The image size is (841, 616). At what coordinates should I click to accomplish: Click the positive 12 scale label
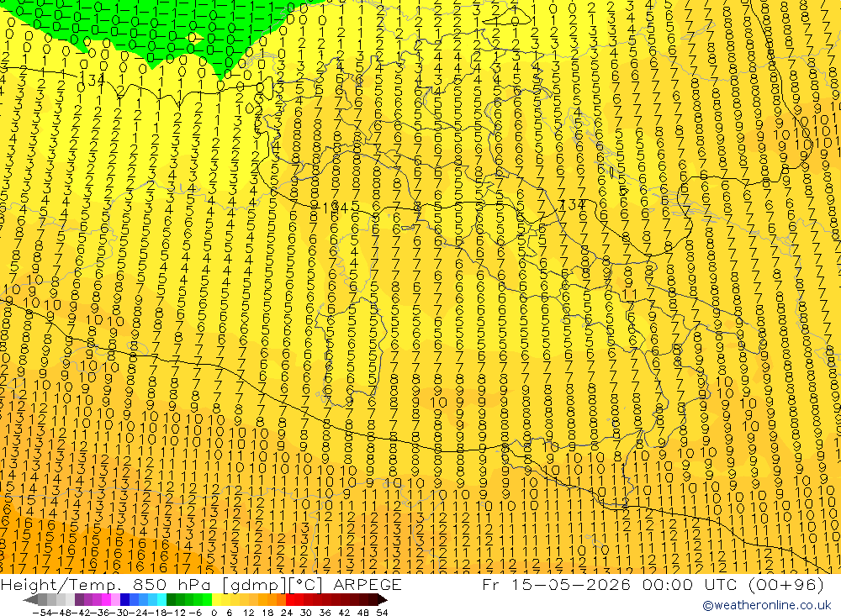point(248,613)
